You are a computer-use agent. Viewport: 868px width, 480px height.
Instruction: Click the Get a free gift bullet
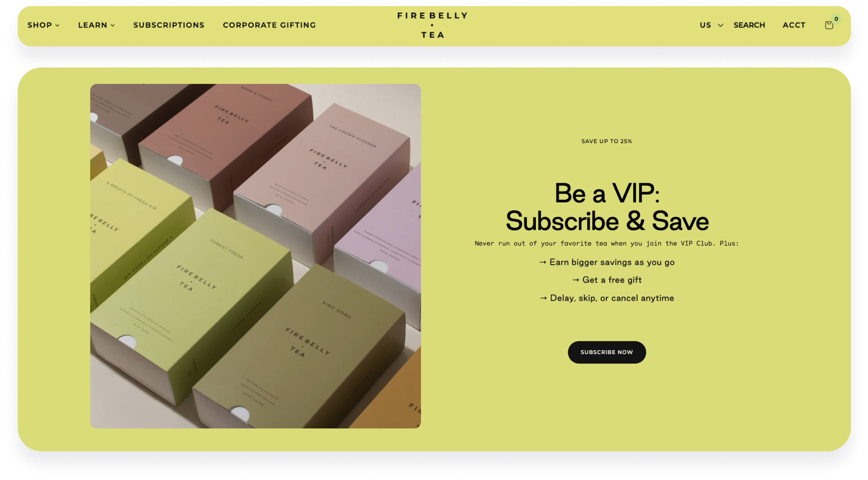point(607,280)
